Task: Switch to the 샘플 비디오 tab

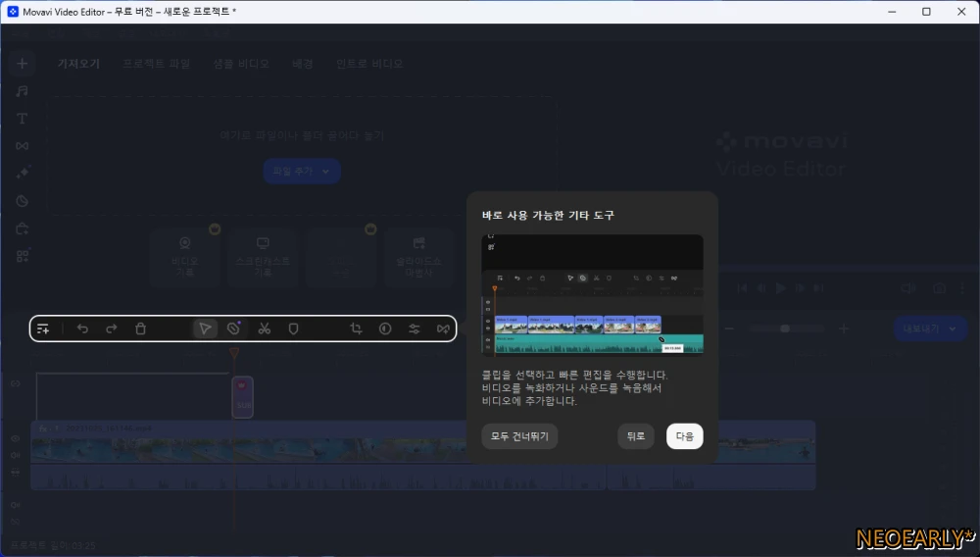Action: click(x=241, y=64)
